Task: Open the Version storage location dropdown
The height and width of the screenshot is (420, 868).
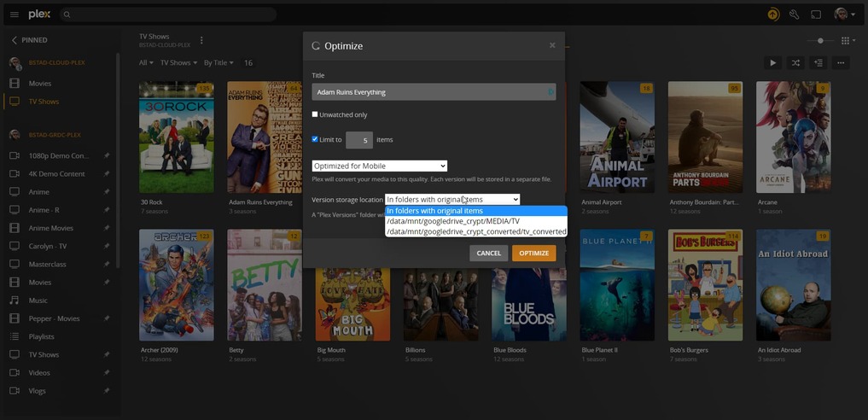Action: pyautogui.click(x=452, y=199)
